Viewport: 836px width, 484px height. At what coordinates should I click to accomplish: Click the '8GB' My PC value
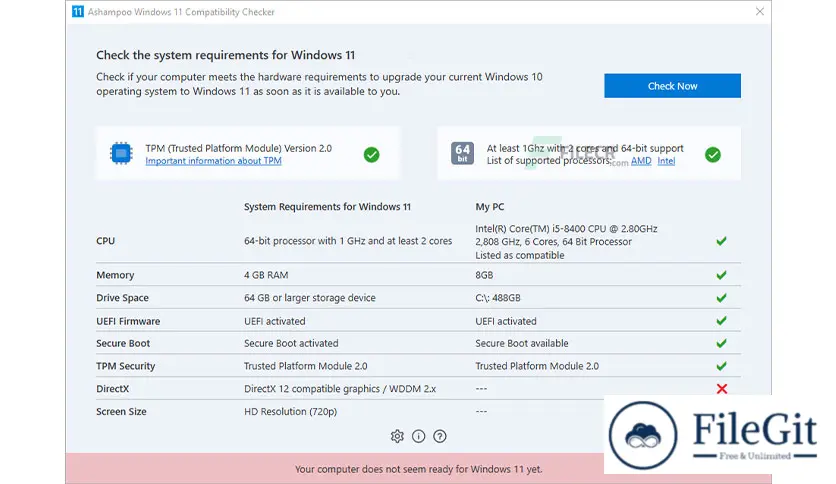[x=484, y=275]
